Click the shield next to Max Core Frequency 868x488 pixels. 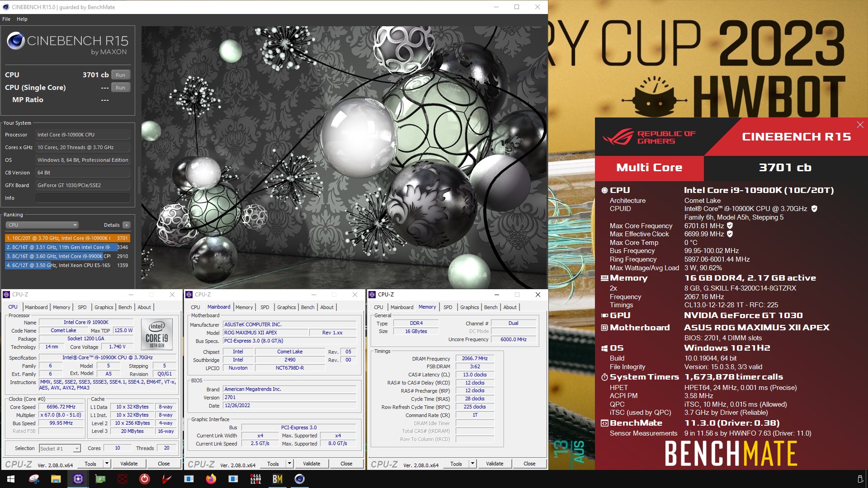point(730,225)
